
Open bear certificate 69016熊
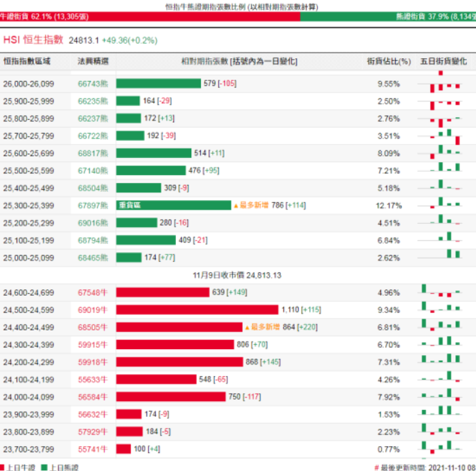[93, 223]
